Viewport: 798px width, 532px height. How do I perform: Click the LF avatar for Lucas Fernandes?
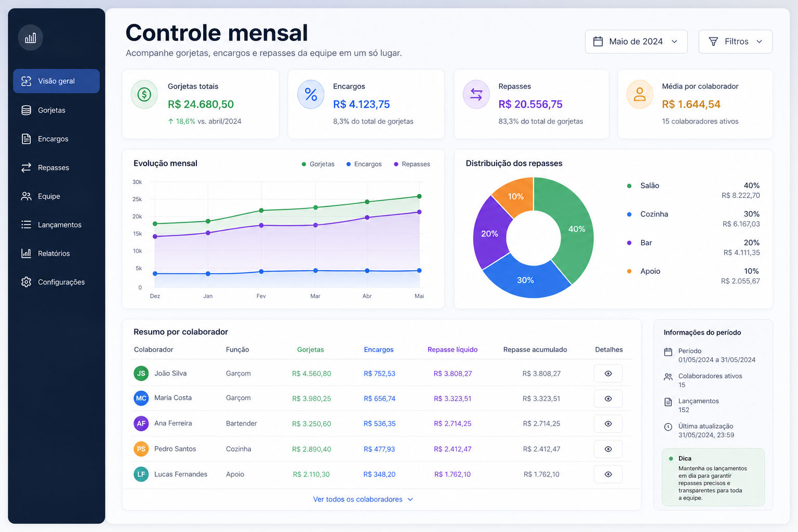click(x=141, y=474)
